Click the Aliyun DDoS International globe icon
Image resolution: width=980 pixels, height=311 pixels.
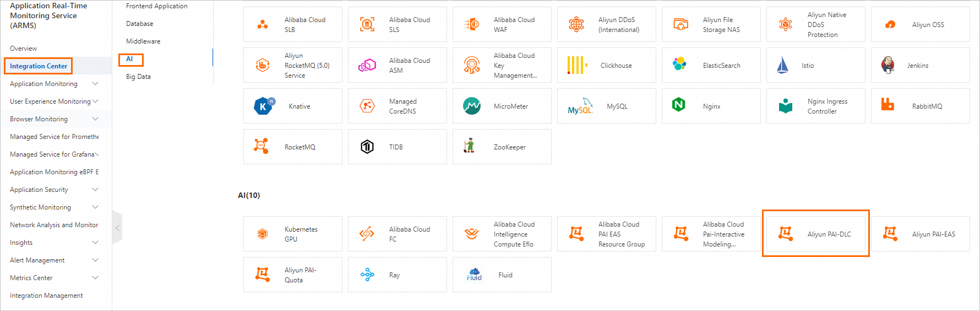576,24
